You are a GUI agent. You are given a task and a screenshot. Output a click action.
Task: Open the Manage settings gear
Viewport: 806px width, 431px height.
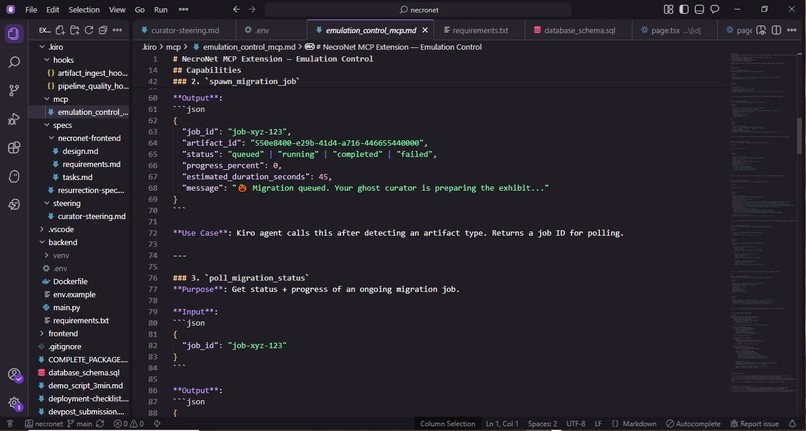point(14,403)
